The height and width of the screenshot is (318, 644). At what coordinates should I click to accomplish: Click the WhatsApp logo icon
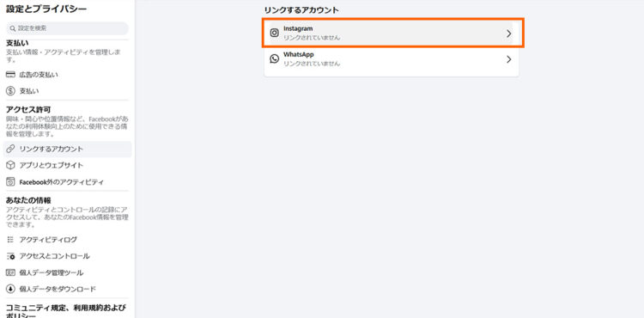pyautogui.click(x=275, y=58)
